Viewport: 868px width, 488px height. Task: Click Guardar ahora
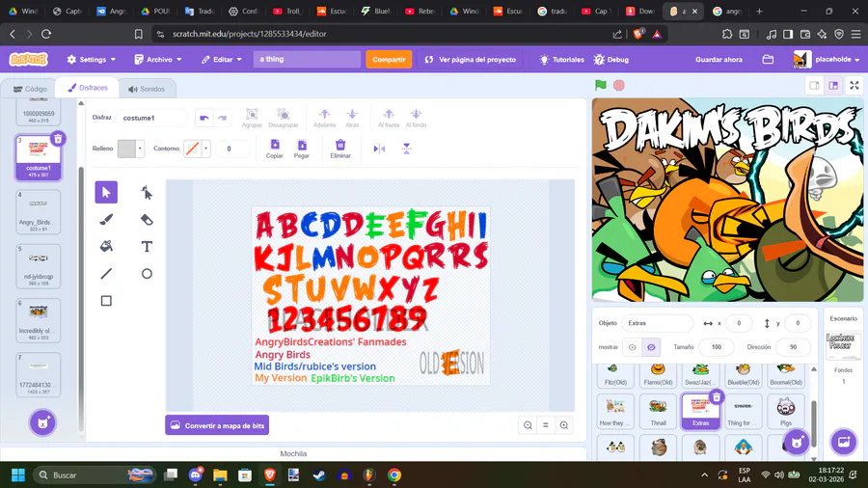point(719,59)
